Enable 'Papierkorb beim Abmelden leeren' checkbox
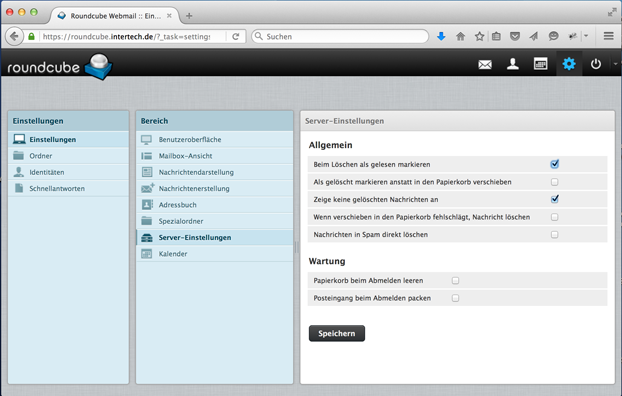The height and width of the screenshot is (396, 622). (455, 281)
